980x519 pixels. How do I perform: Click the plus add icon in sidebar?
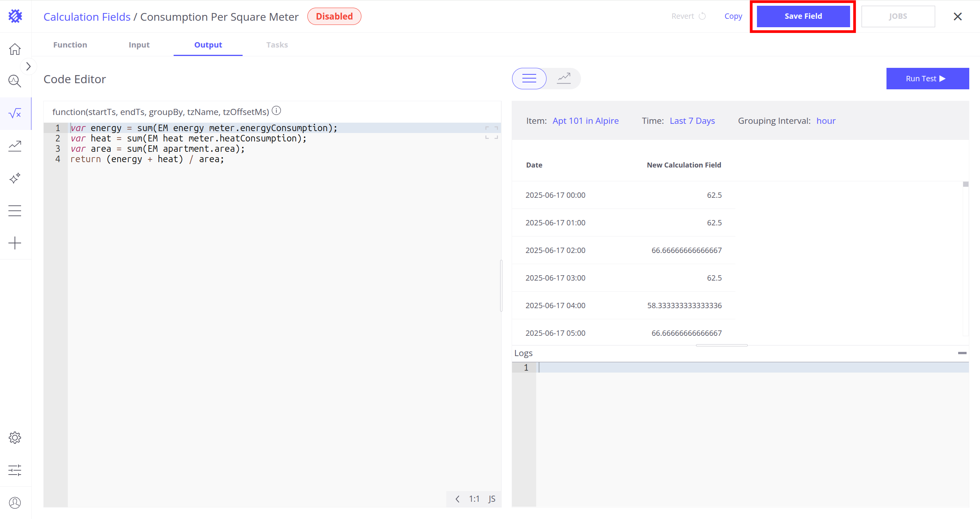tap(15, 243)
